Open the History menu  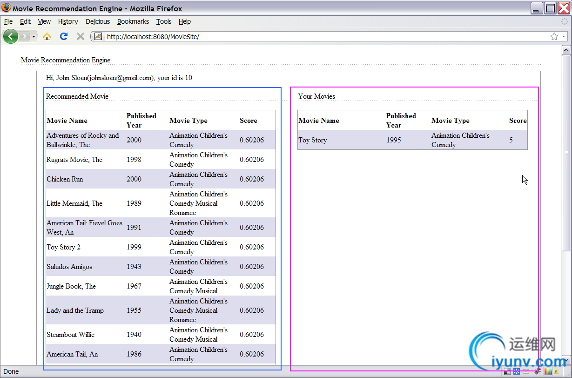[x=68, y=22]
